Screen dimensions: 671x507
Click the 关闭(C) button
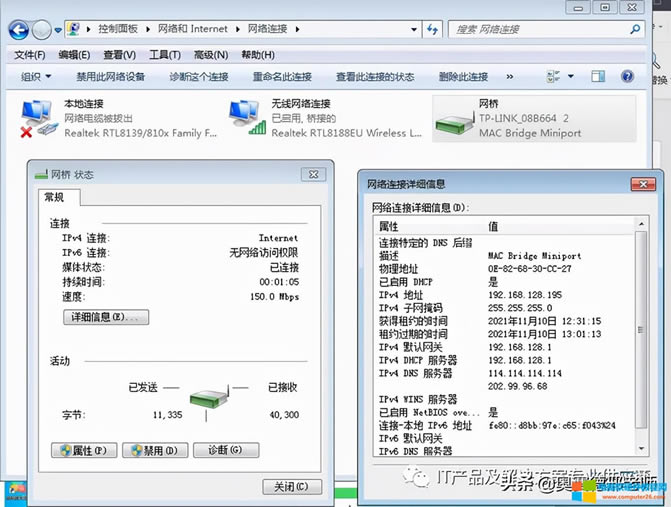292,487
